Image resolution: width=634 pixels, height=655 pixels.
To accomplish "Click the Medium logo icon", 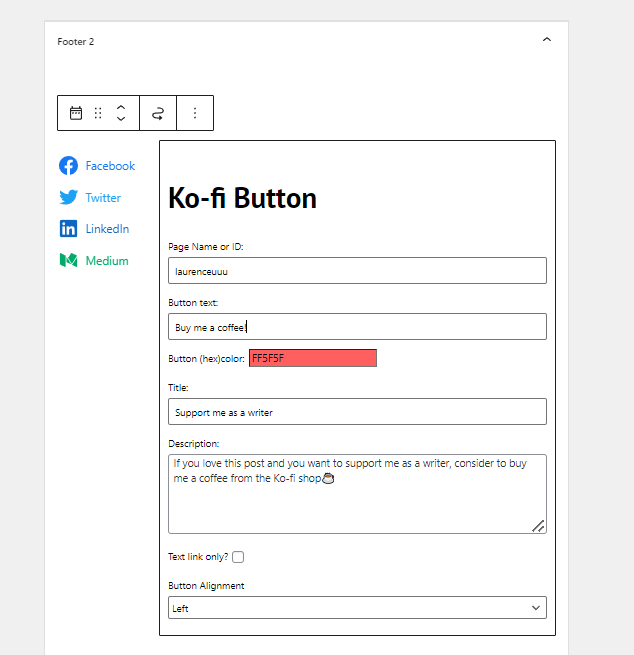I will [x=68, y=261].
